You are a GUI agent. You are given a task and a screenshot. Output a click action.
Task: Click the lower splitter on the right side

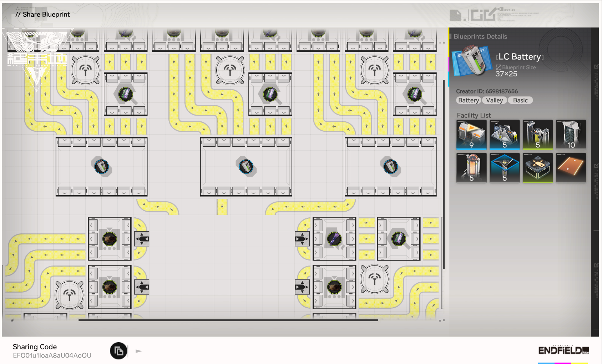click(x=302, y=287)
